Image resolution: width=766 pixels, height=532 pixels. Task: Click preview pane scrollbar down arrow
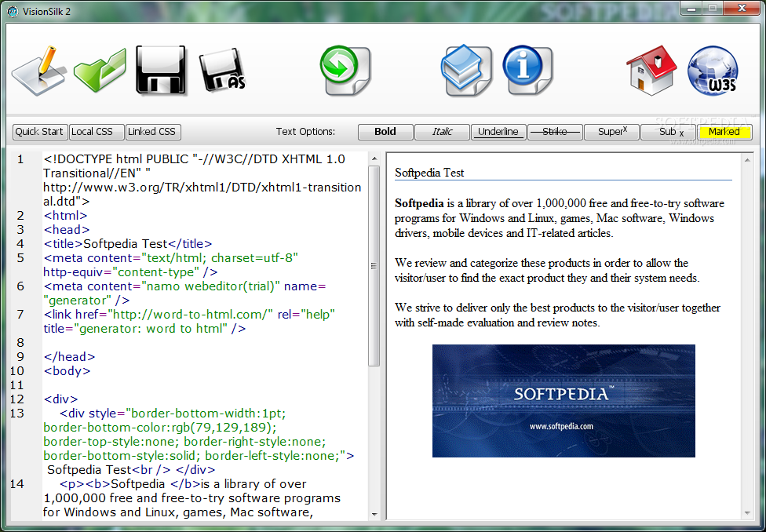click(747, 513)
